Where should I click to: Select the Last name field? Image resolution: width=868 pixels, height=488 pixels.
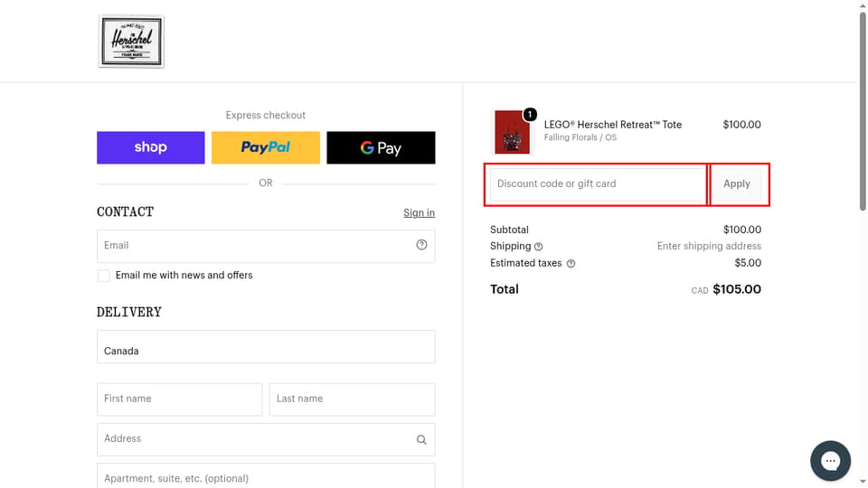[x=352, y=399]
